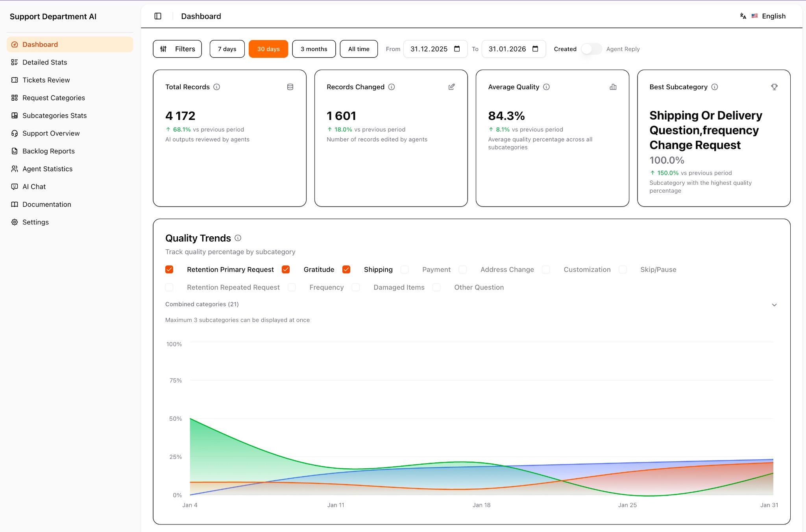Screen dimensions: 806x532
Task: Click the edit icon on Records Changed card
Action: click(451, 87)
